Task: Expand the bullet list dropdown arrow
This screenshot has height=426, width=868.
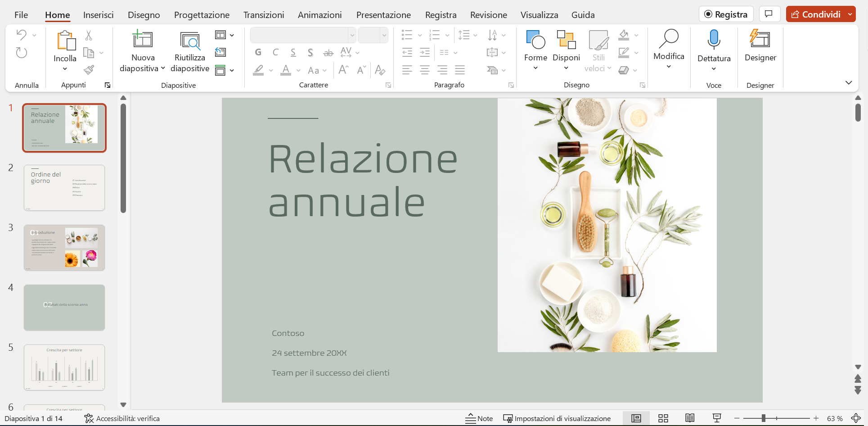Action: 420,35
